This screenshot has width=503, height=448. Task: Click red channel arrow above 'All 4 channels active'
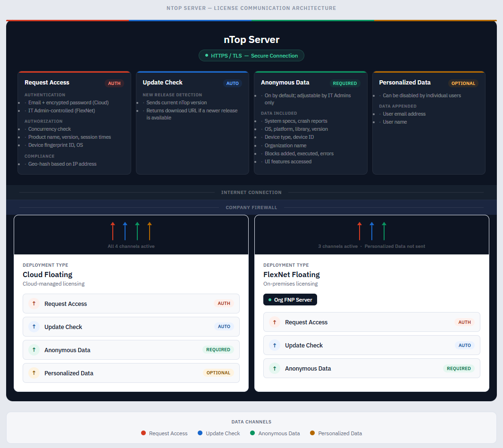point(113,231)
